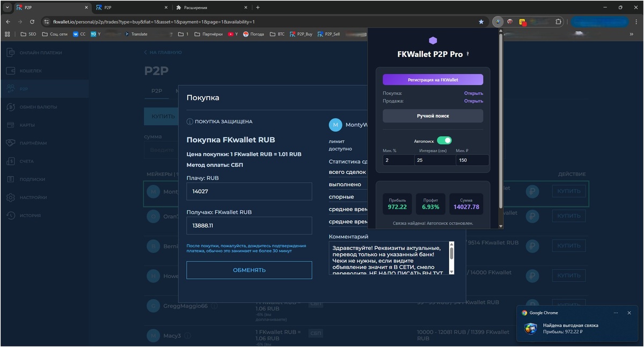
Task: Click info icon next to Macy3
Action: click(x=187, y=336)
